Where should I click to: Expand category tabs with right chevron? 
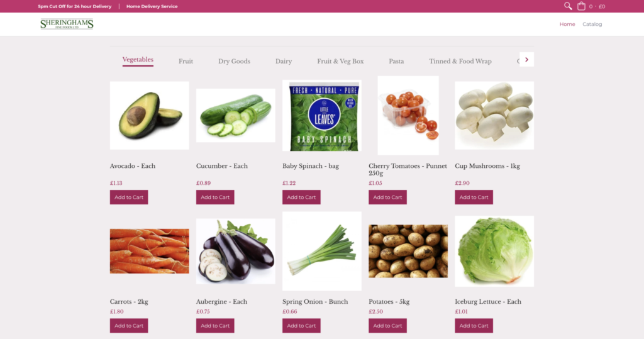click(526, 60)
